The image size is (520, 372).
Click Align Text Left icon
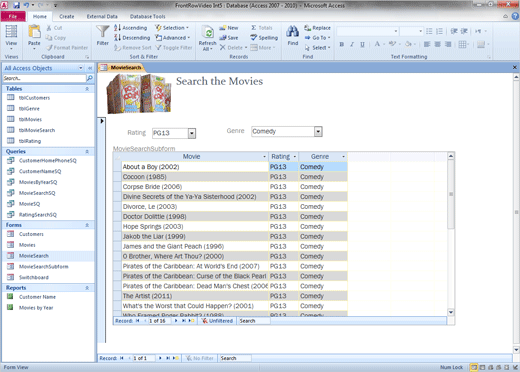point(427,44)
